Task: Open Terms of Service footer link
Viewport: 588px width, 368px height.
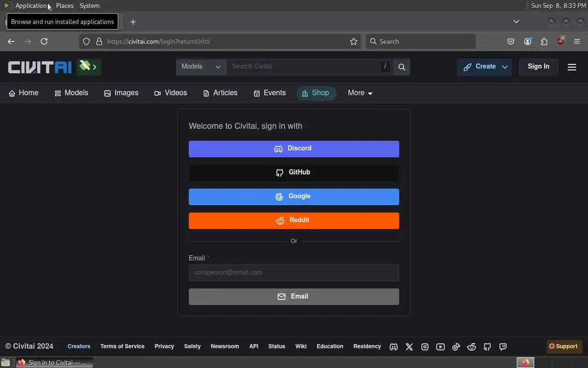Action: [122, 346]
